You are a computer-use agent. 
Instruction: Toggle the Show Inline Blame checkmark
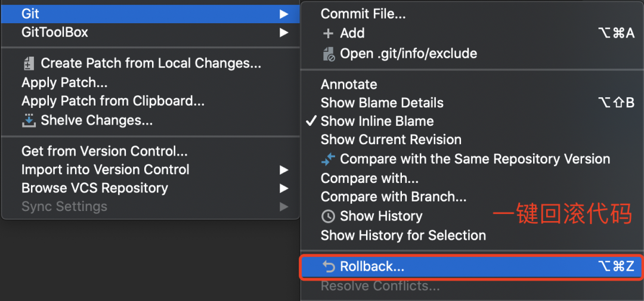(311, 121)
